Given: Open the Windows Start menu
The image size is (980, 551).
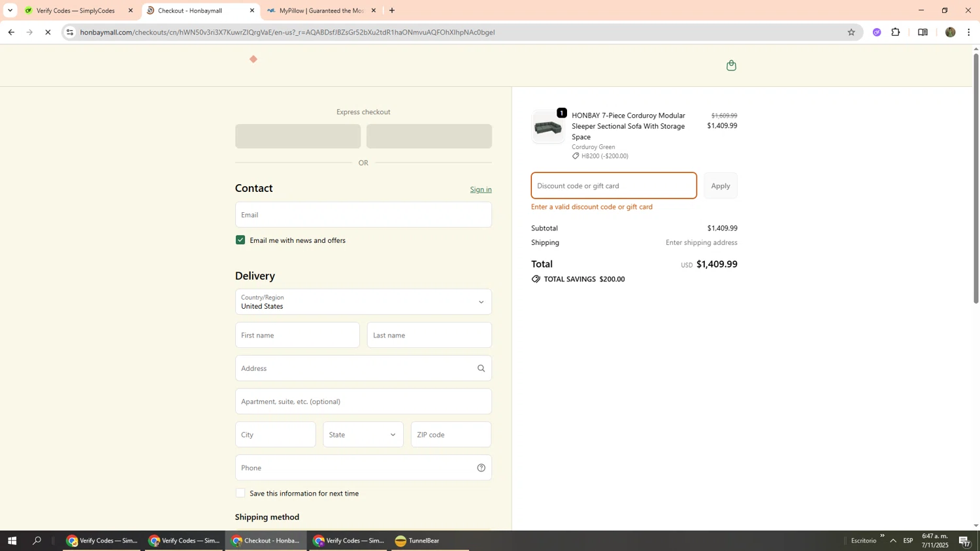Looking at the screenshot, I should coord(12,541).
